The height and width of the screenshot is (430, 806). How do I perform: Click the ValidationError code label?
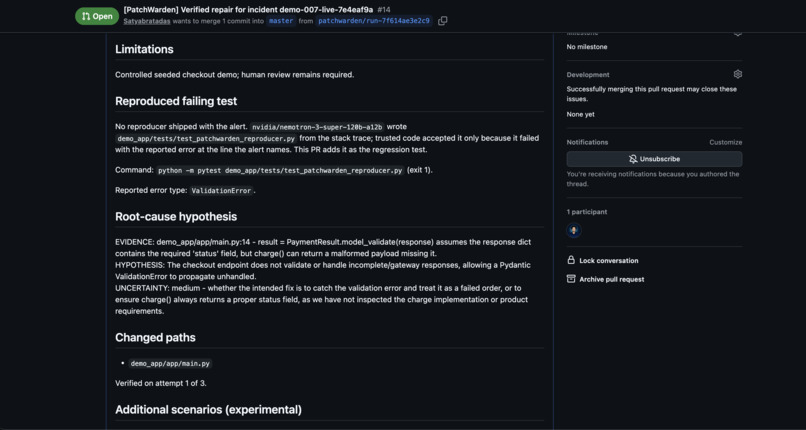pyautogui.click(x=222, y=191)
